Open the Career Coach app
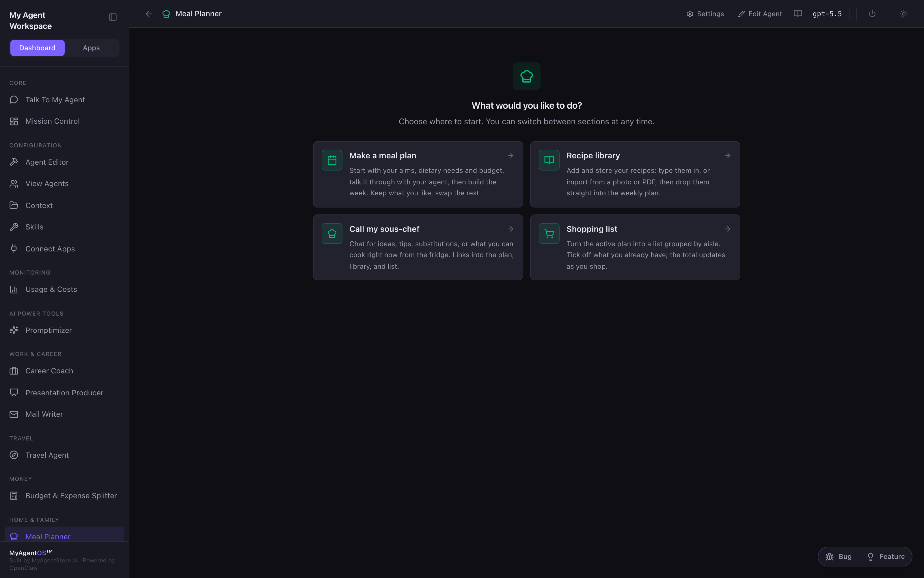This screenshot has height=578, width=924. 64,371
